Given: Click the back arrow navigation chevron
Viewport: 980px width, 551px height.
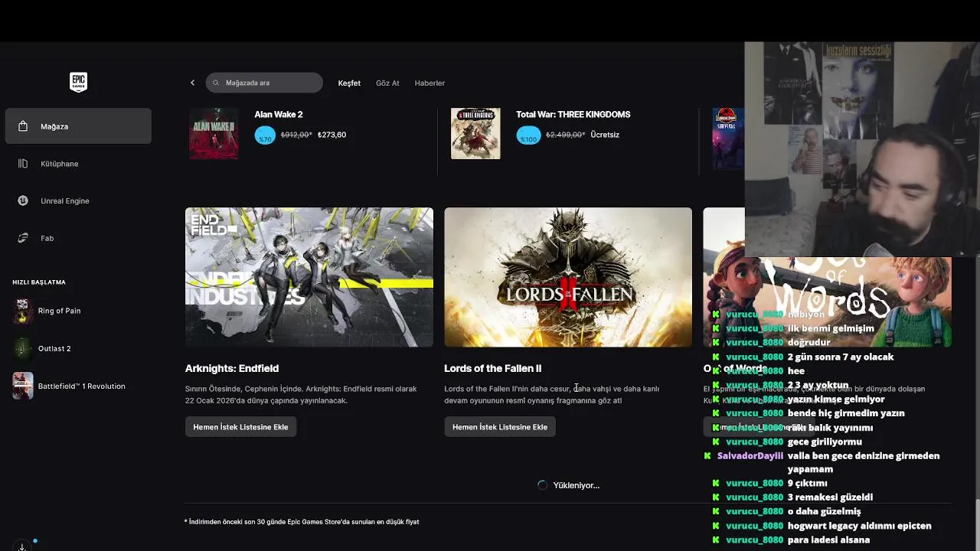Looking at the screenshot, I should click(x=192, y=83).
